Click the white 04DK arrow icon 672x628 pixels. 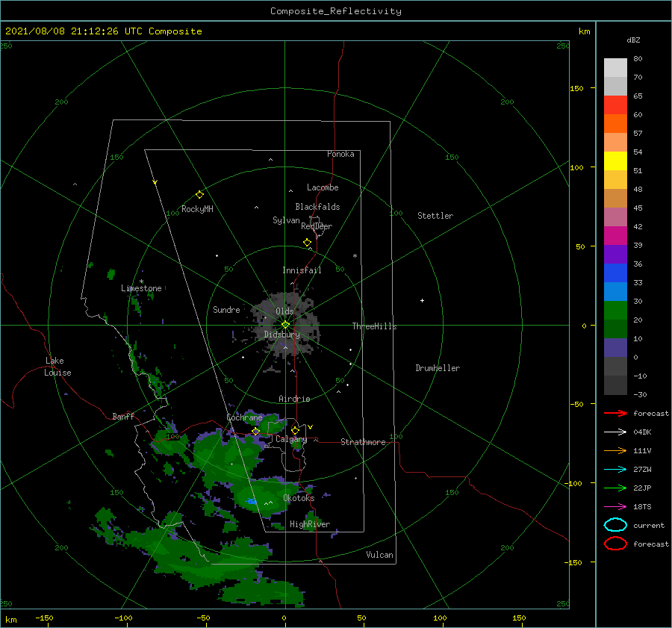(x=615, y=432)
